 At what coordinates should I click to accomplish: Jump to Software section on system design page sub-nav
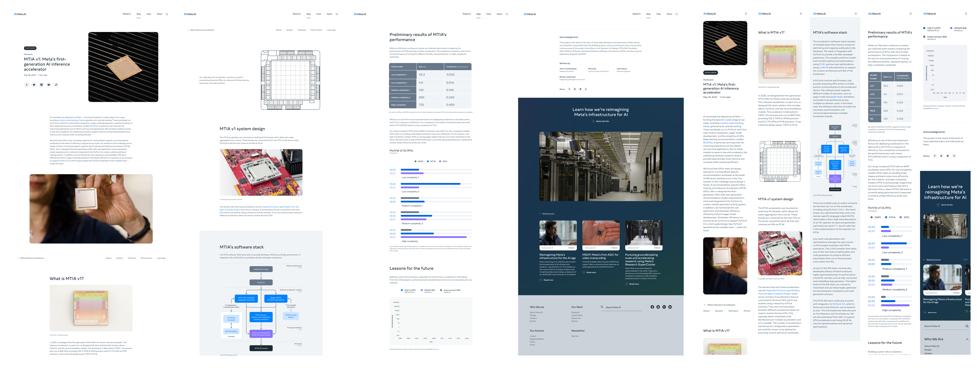[x=302, y=30]
